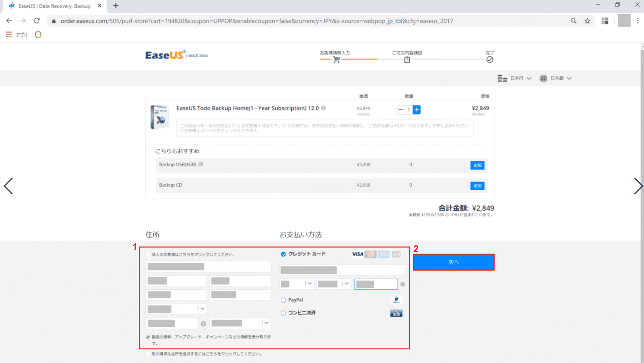Click the VISA card logo
Screen dimensions: 644x363
click(358, 254)
